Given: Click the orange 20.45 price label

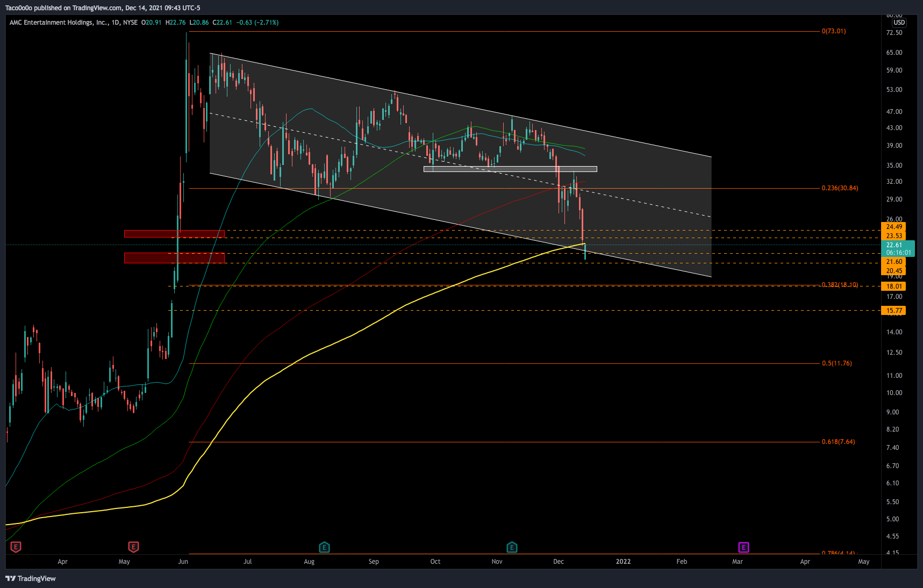Looking at the screenshot, I should (x=894, y=271).
